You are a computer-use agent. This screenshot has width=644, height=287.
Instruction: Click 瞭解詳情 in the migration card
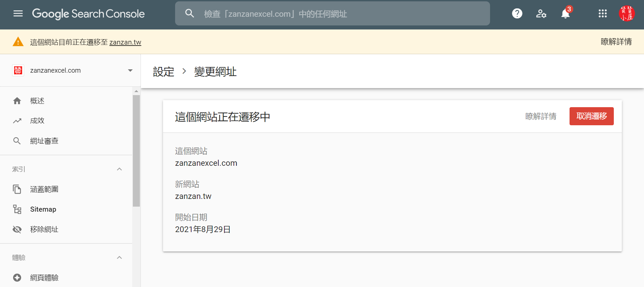pos(541,116)
